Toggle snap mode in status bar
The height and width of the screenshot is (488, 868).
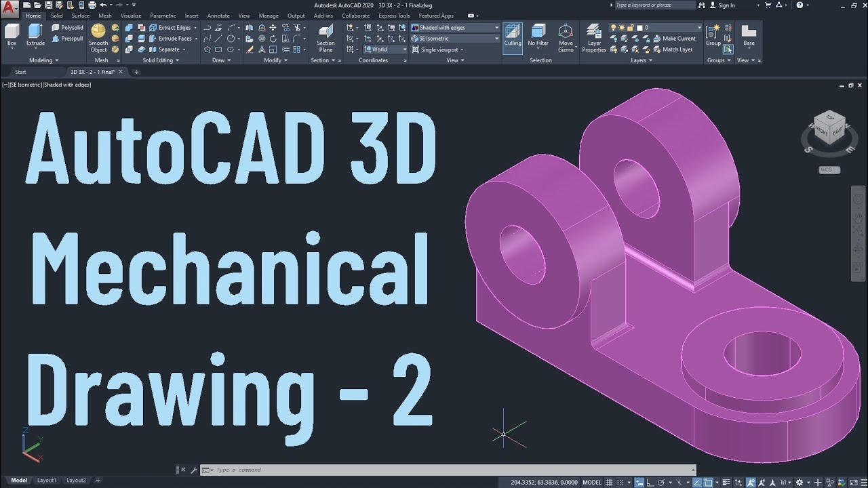pos(620,482)
